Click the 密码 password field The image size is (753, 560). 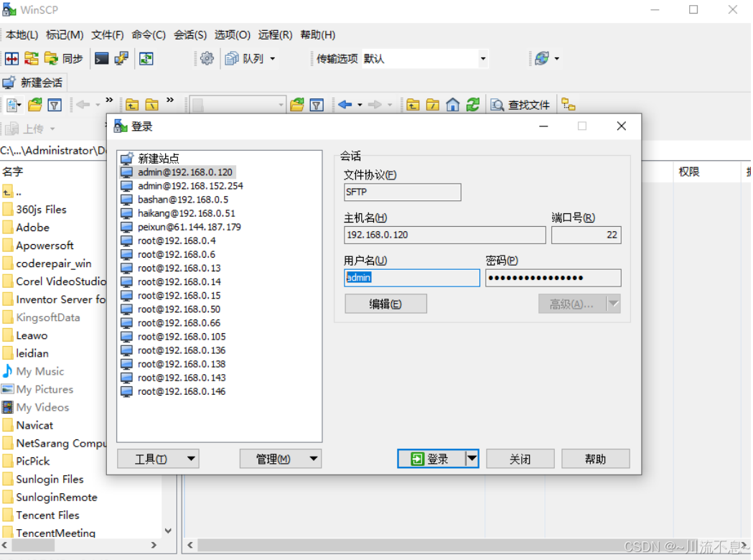pyautogui.click(x=553, y=278)
